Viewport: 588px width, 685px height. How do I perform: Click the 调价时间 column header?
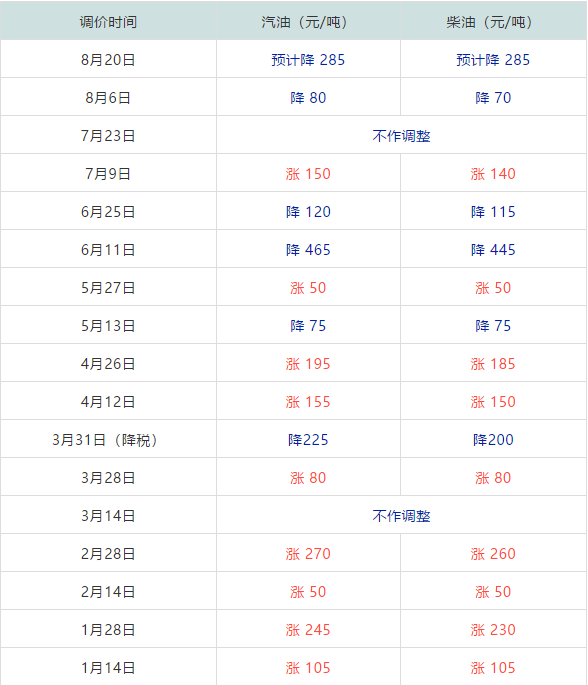tap(108, 22)
